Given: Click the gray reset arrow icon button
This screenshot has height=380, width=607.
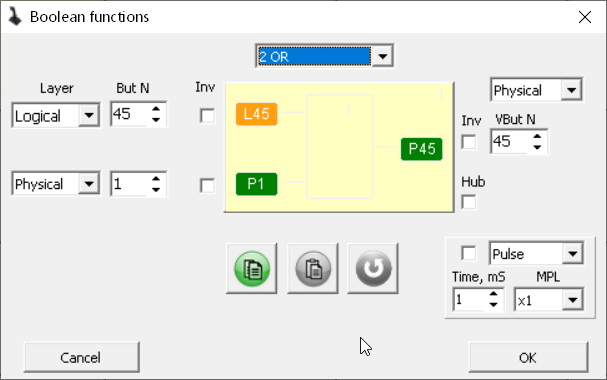Looking at the screenshot, I should click(373, 269).
